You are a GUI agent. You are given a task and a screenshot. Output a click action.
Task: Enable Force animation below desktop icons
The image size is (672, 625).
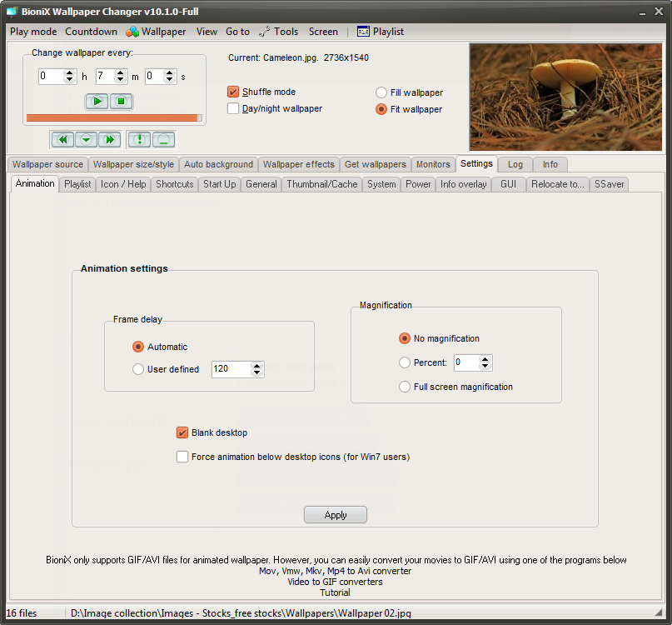coord(182,457)
